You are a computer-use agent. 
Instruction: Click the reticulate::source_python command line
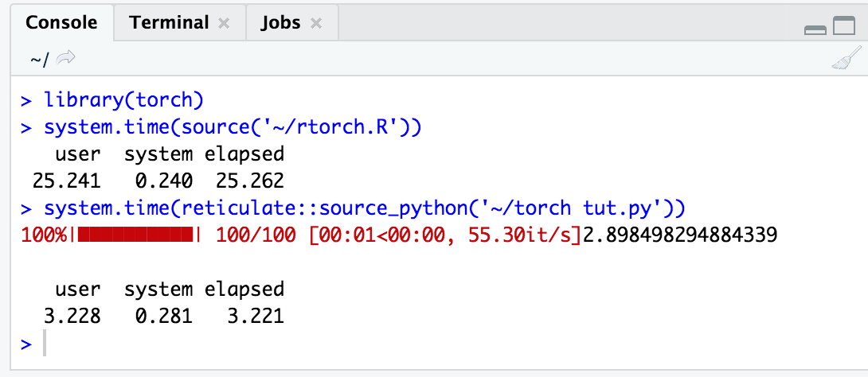365,208
